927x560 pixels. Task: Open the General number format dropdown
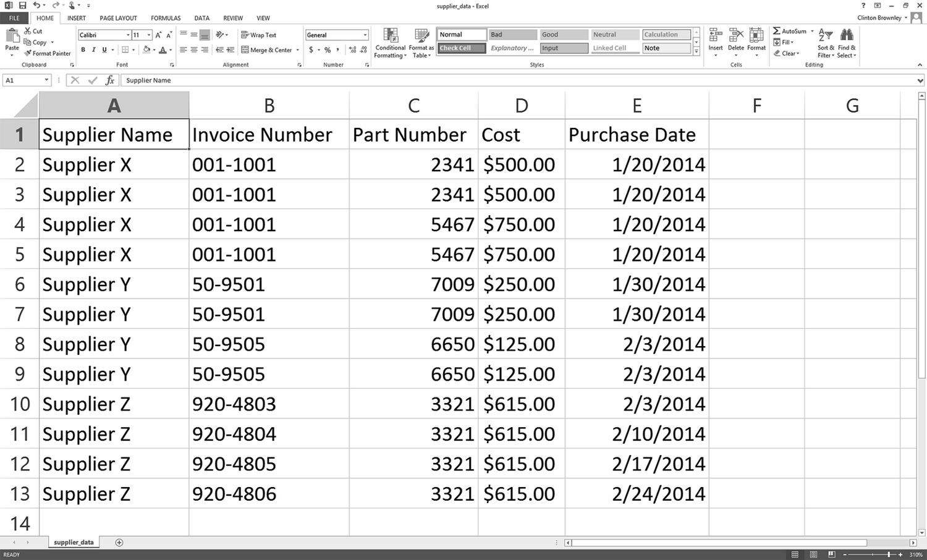[x=365, y=35]
